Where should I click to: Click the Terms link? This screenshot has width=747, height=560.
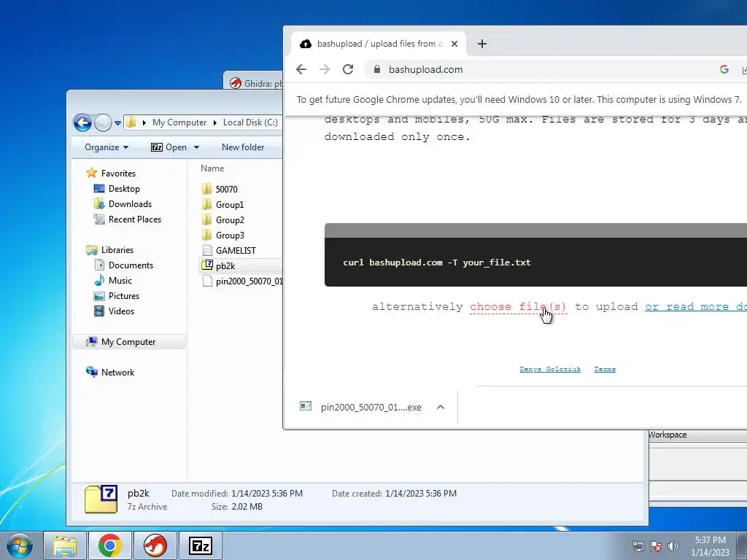click(x=605, y=369)
